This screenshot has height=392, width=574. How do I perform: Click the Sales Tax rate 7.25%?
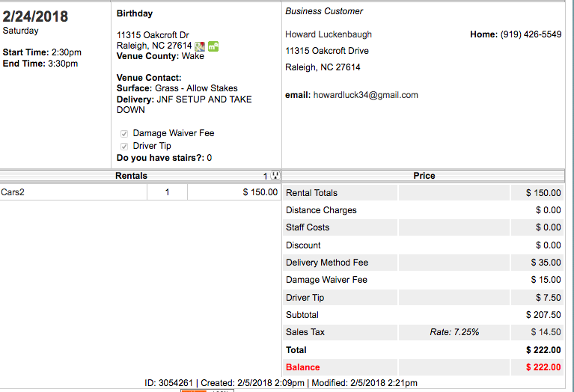[454, 332]
